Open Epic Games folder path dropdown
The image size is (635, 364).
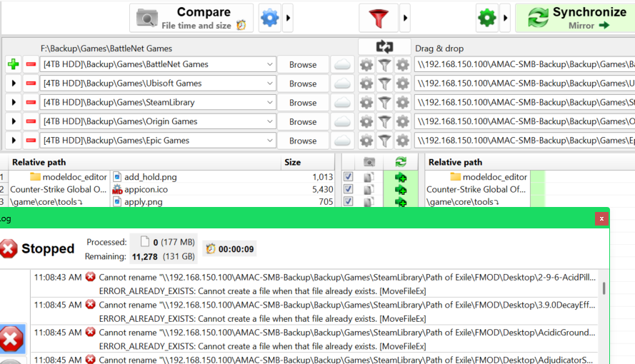tap(270, 141)
